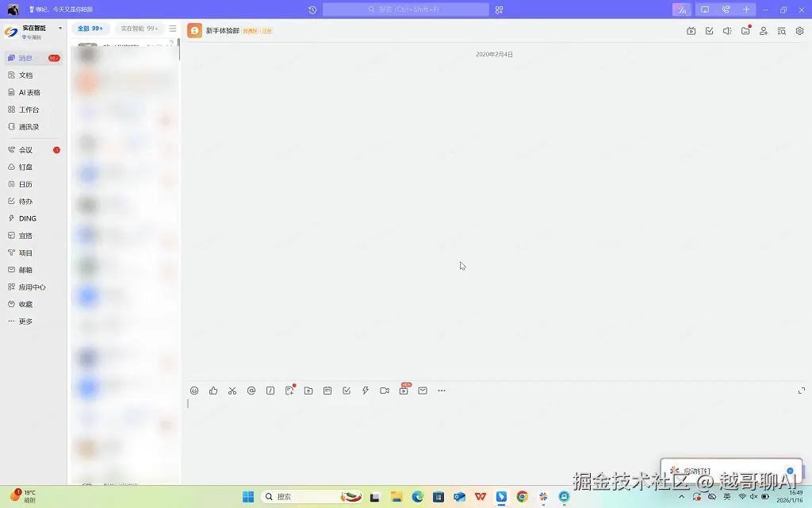Image resolution: width=812 pixels, height=508 pixels.
Task: Open the group files folder icon
Action: [x=745, y=31]
